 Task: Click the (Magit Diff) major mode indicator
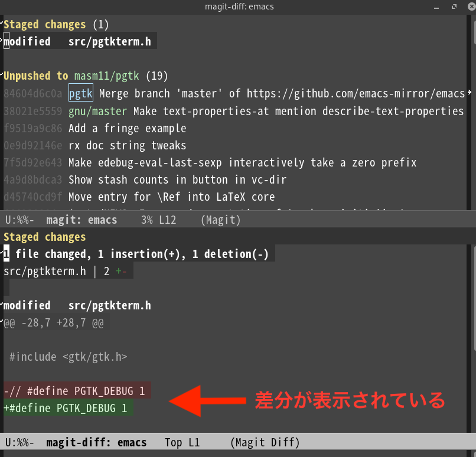click(265, 442)
